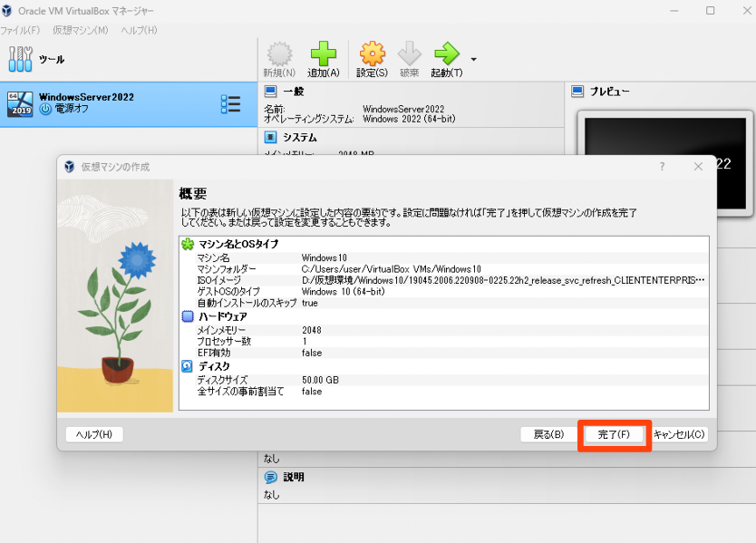Select the EFI有効 false row
This screenshot has width=756, height=543.
point(443,353)
